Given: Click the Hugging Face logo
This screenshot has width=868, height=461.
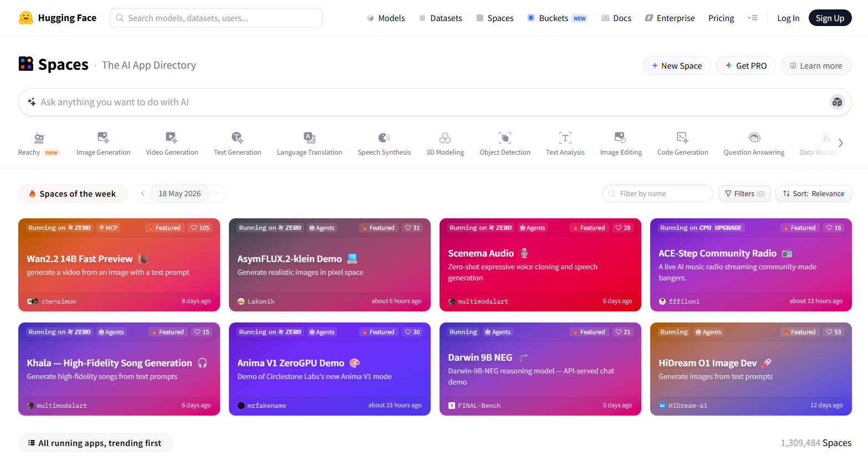Looking at the screenshot, I should tap(58, 18).
